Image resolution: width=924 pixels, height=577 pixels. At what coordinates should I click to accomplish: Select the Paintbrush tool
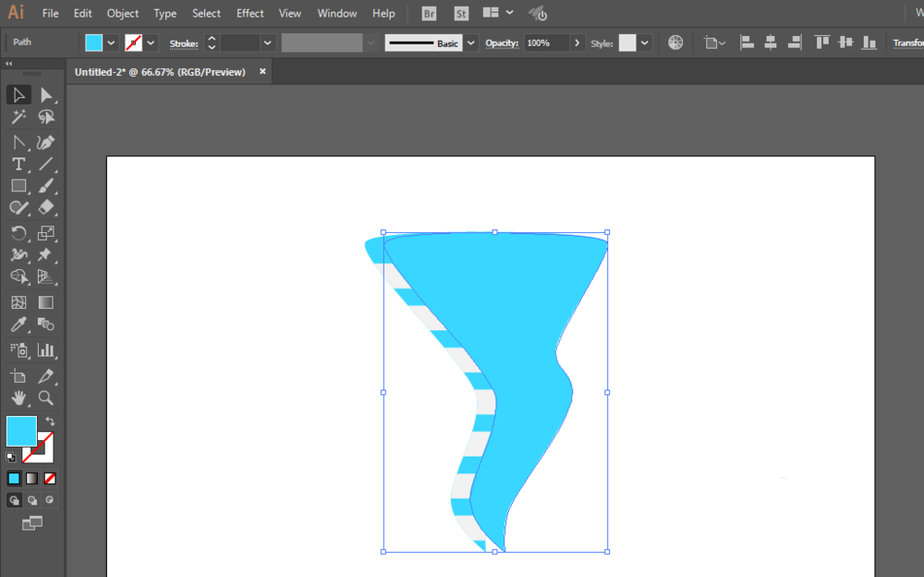(46, 186)
